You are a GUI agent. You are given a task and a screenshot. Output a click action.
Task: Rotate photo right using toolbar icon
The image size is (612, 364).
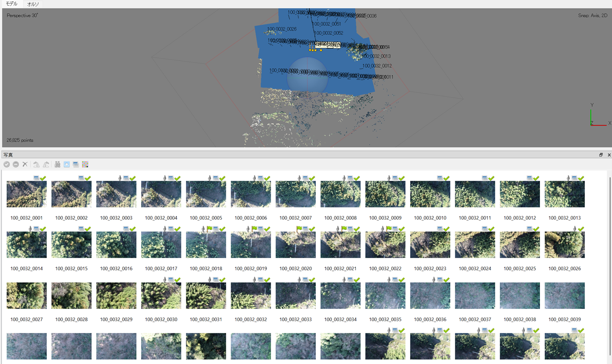pos(46,165)
